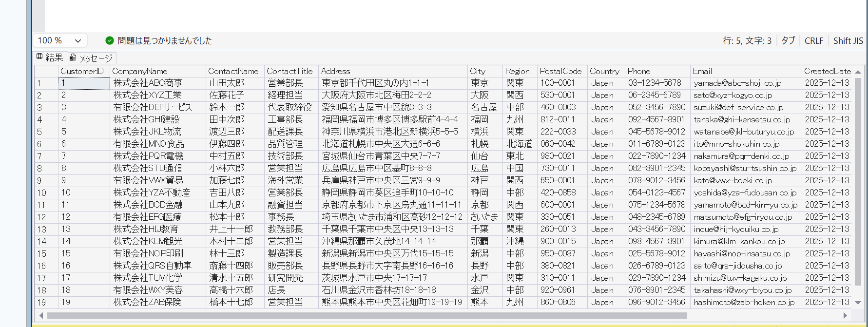
Task: Click the Shift JIS encoding indicator
Action: (848, 40)
